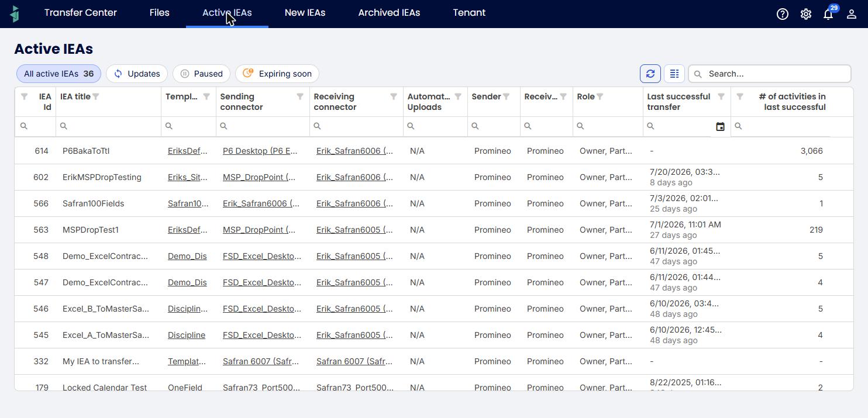Sort by Last successful transfer column header
Screen dimensions: 868x418
point(679,102)
